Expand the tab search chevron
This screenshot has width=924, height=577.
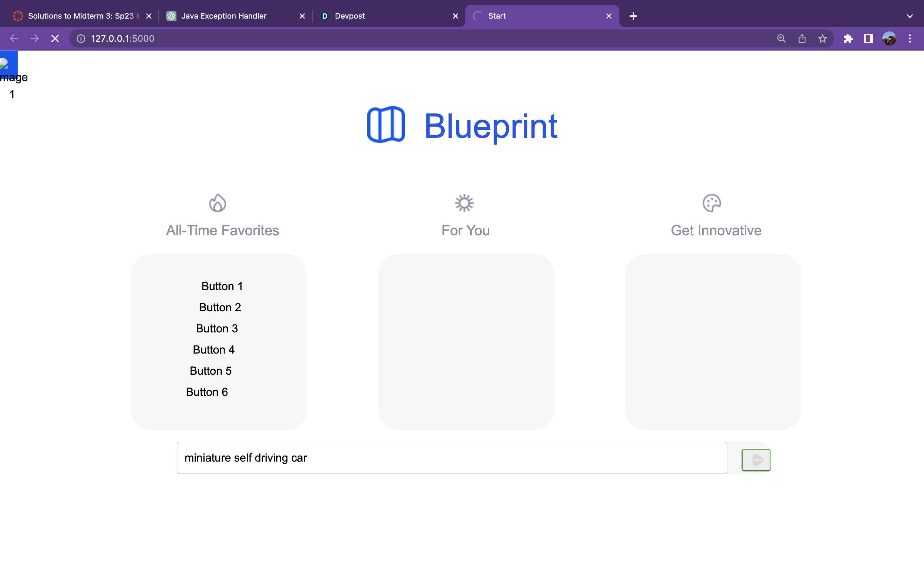pos(910,16)
